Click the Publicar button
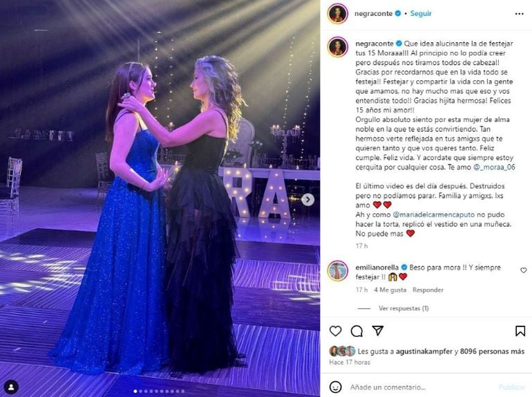The height and width of the screenshot is (397, 532). (x=512, y=387)
